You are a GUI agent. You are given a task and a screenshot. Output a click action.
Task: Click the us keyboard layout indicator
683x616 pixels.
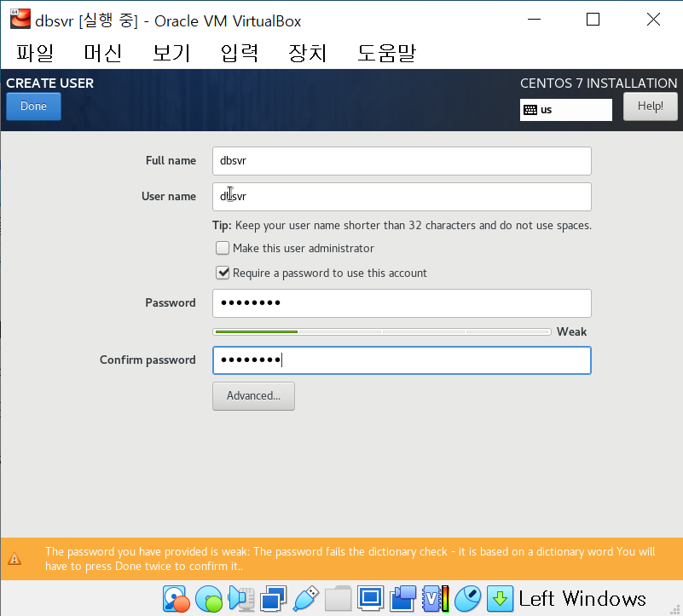click(566, 110)
